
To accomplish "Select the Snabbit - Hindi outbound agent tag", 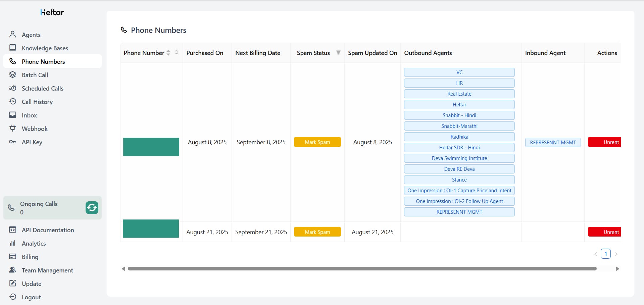I will tap(459, 115).
